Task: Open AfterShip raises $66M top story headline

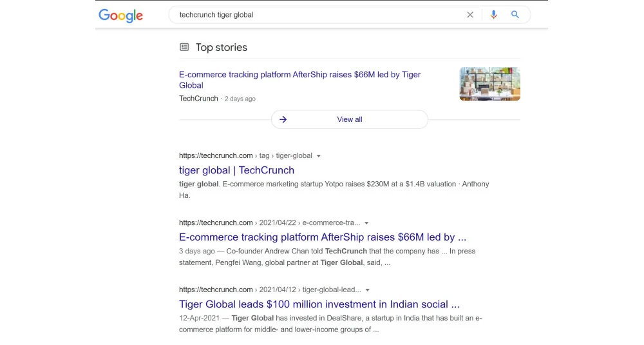Action: (300, 80)
